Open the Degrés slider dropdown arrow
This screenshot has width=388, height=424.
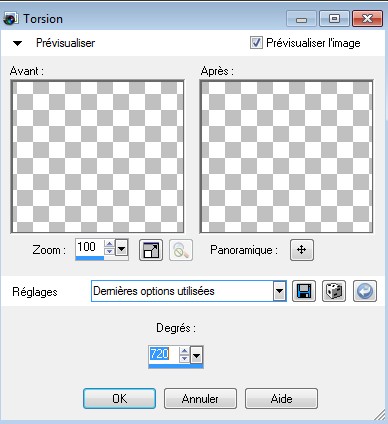[197, 356]
